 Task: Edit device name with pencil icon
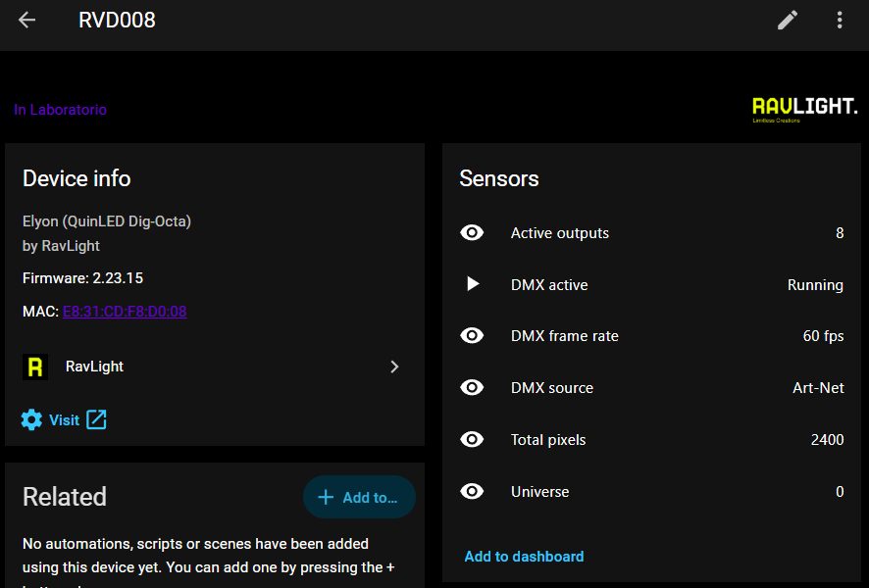tap(788, 20)
